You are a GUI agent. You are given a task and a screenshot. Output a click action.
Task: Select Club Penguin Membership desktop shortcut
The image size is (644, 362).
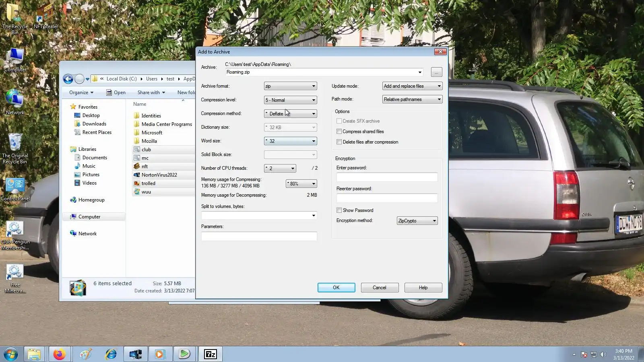coord(15,236)
